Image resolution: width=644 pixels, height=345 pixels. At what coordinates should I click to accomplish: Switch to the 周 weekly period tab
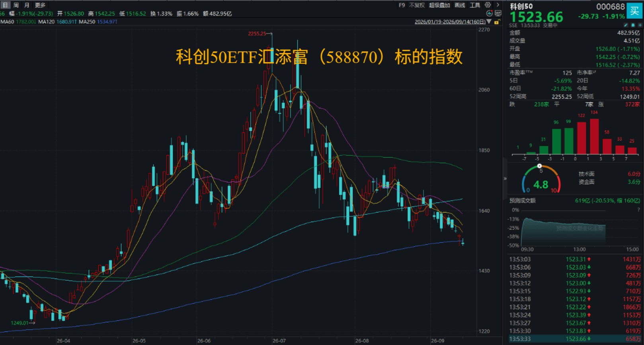tap(16, 5)
